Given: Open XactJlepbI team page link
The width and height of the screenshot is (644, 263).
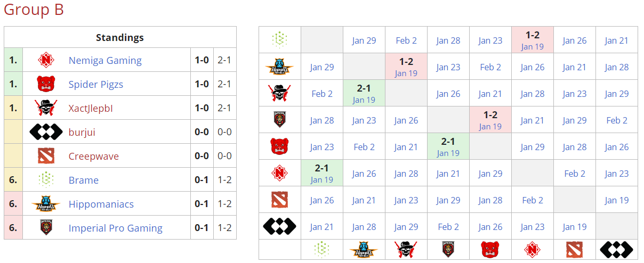Looking at the screenshot, I should [91, 108].
